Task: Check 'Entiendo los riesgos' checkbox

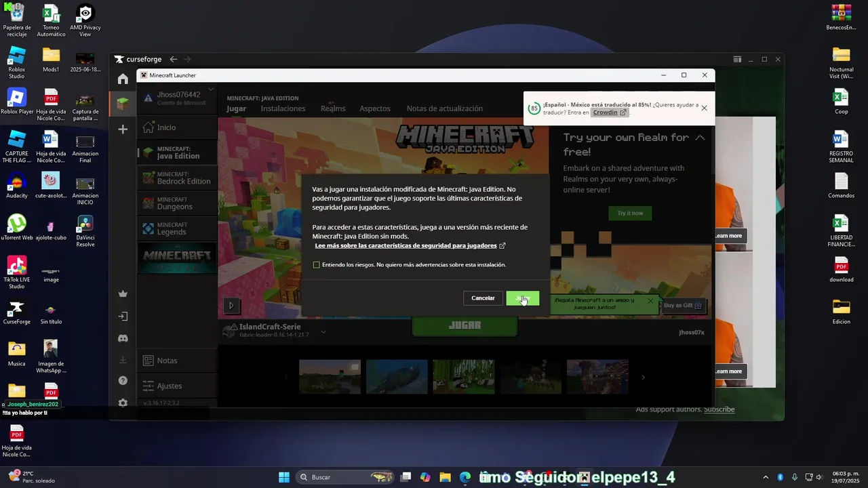Action: tap(316, 264)
